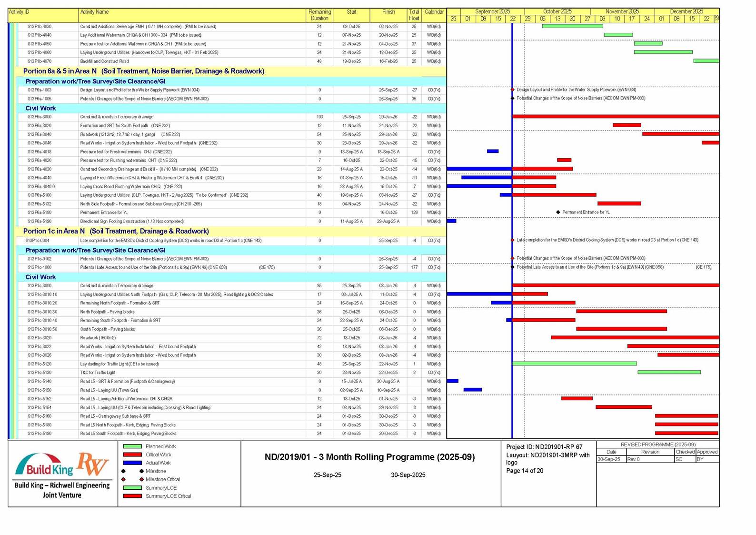Image resolution: width=756 pixels, height=535 pixels.
Task: Click the Remaining Duration column header
Action: click(319, 15)
